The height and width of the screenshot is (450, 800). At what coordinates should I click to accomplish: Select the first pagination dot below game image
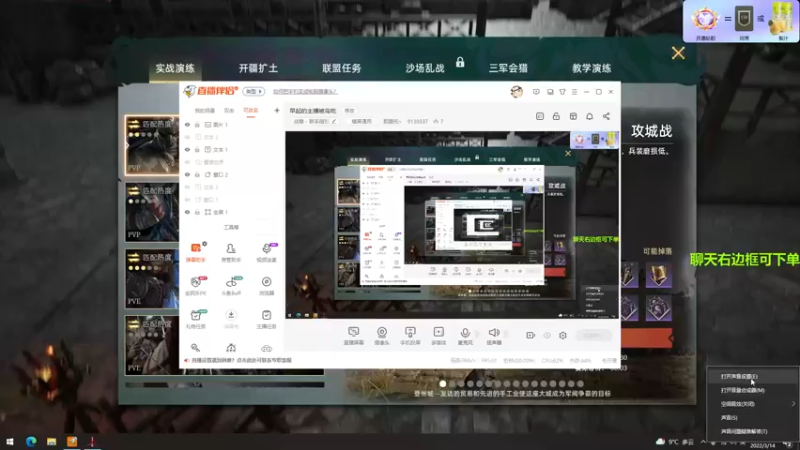coord(442,384)
